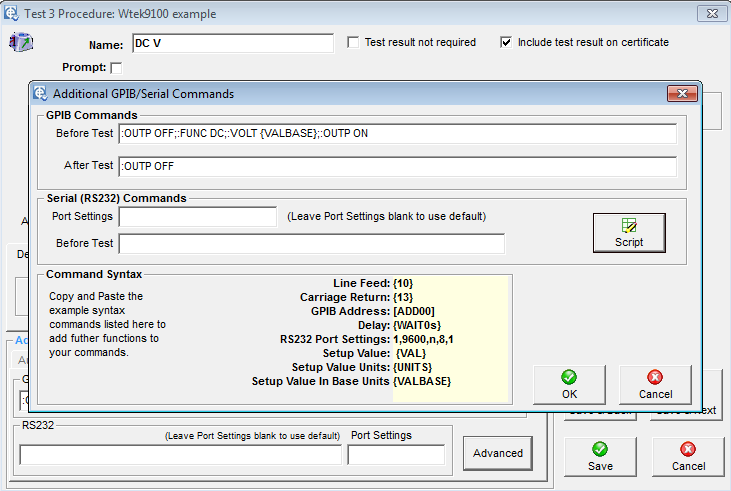Image resolution: width=731 pixels, height=491 pixels.
Task: Click the test procedure icon beside Name
Action: [21, 43]
